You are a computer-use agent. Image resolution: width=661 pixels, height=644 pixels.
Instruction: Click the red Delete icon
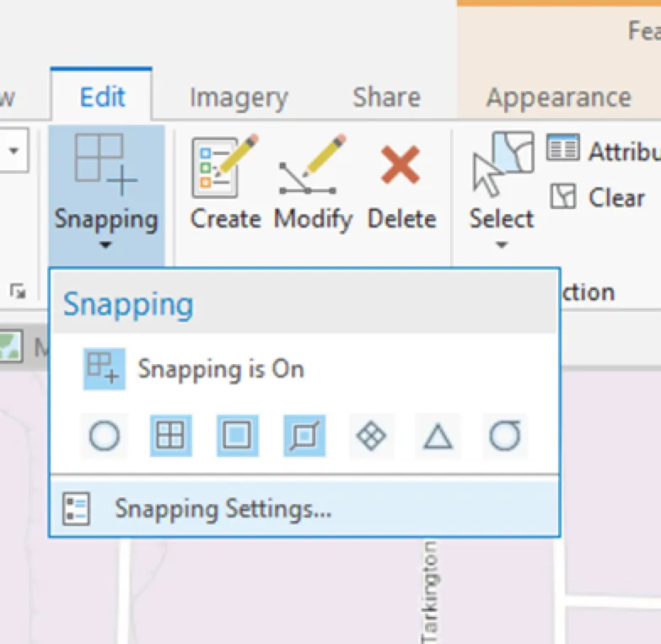pos(400,165)
